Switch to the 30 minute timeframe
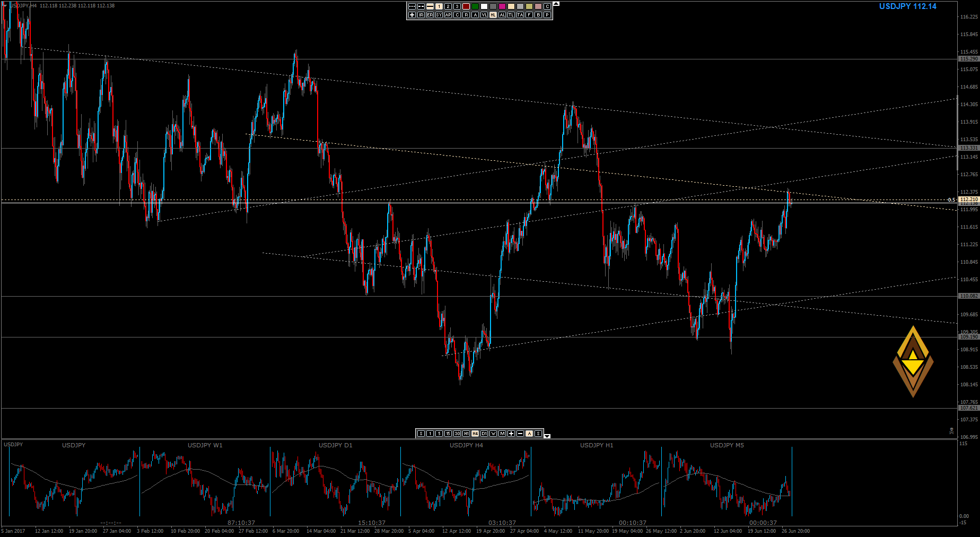980x537 pixels. (x=457, y=434)
